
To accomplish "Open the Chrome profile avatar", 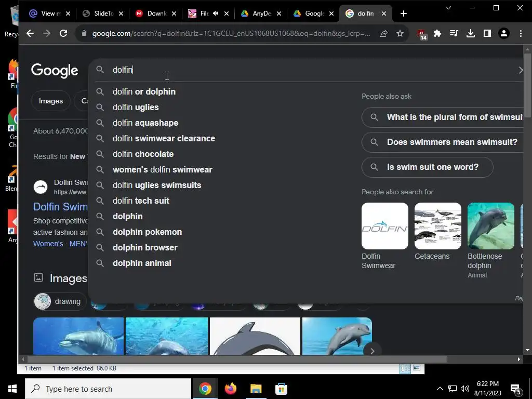I will (504, 33).
